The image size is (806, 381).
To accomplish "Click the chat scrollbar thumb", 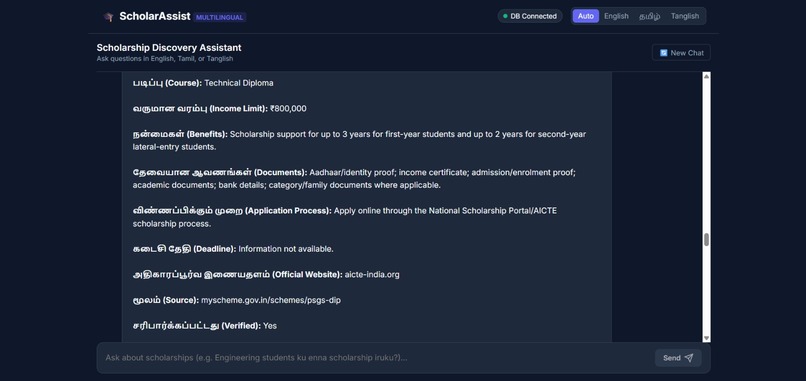I will [706, 240].
